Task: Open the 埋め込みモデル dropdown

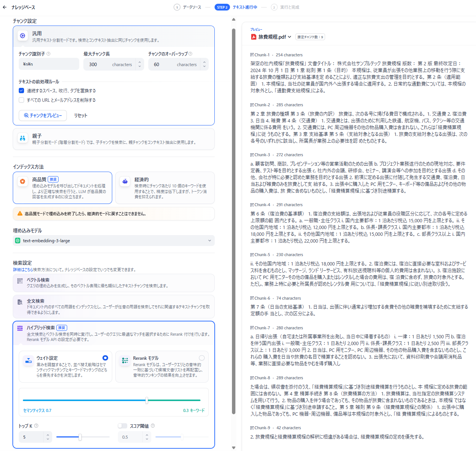Action: coord(114,241)
